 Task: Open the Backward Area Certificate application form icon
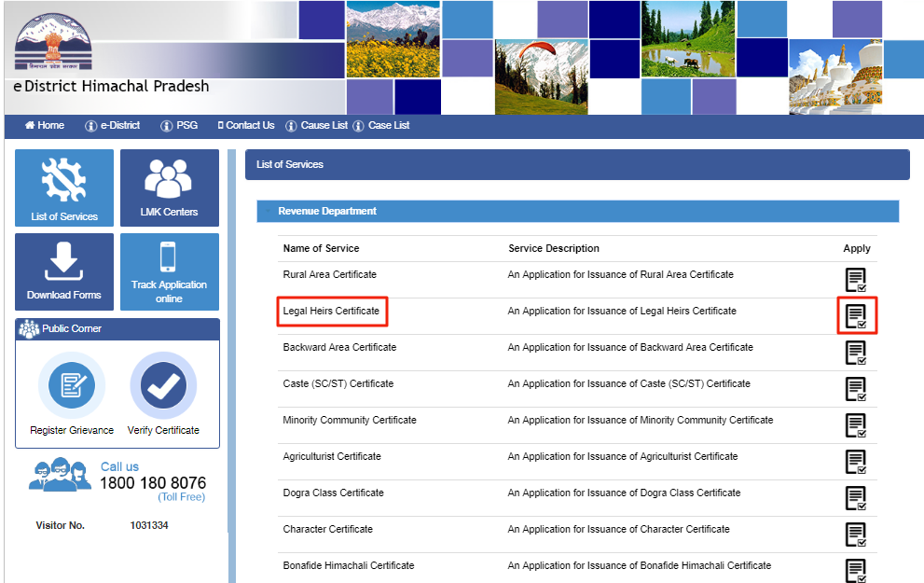tap(856, 353)
